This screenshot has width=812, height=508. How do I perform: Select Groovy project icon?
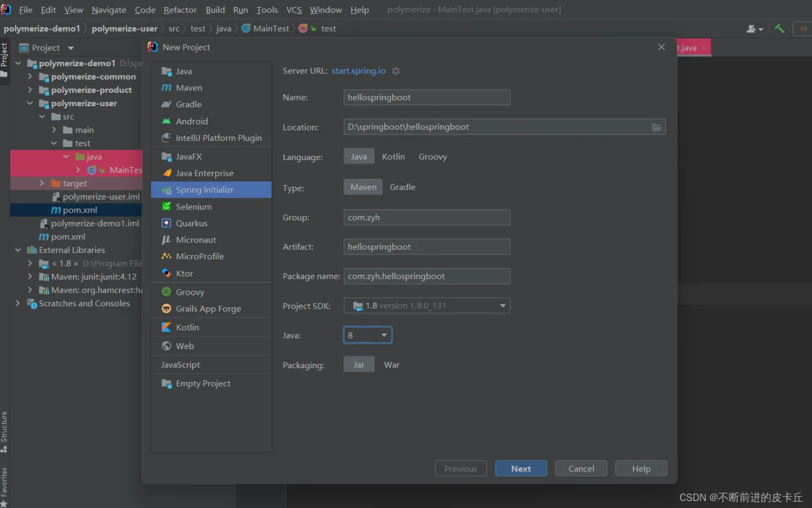pos(166,292)
